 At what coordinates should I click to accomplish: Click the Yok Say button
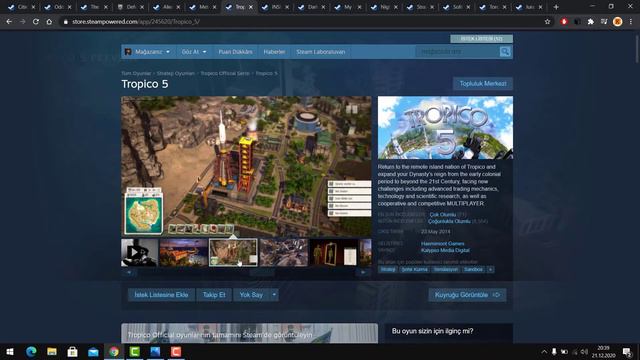(251, 295)
